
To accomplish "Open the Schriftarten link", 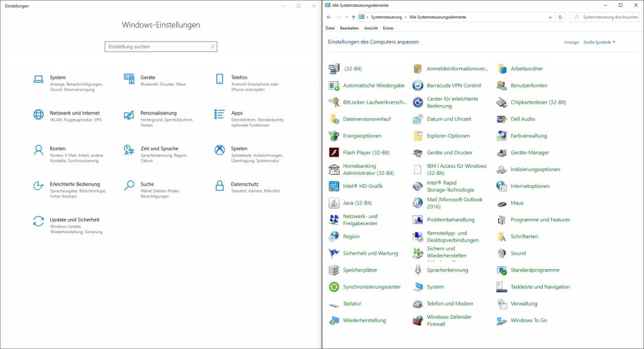I will click(x=524, y=236).
